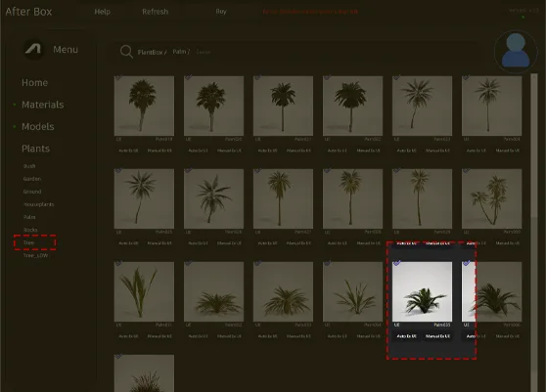The height and width of the screenshot is (392, 546).
Task: Click Manual Ex UE under Palm035
Action: [x=437, y=336]
